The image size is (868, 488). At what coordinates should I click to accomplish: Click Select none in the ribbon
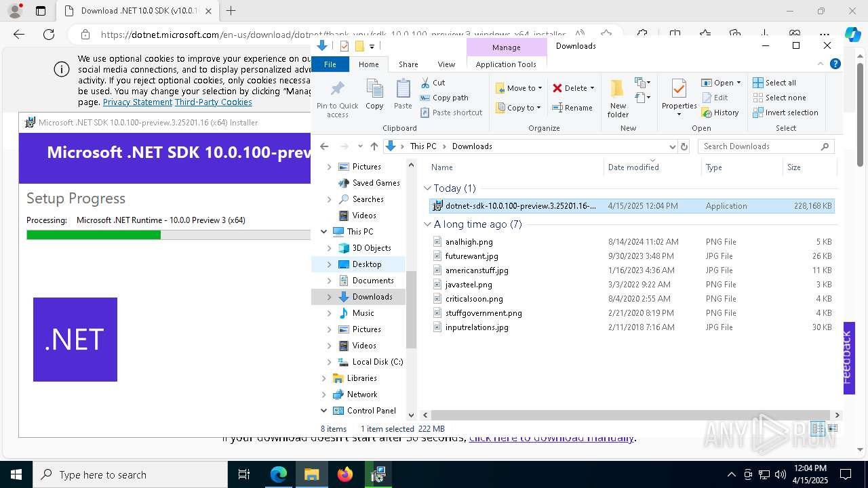(779, 98)
